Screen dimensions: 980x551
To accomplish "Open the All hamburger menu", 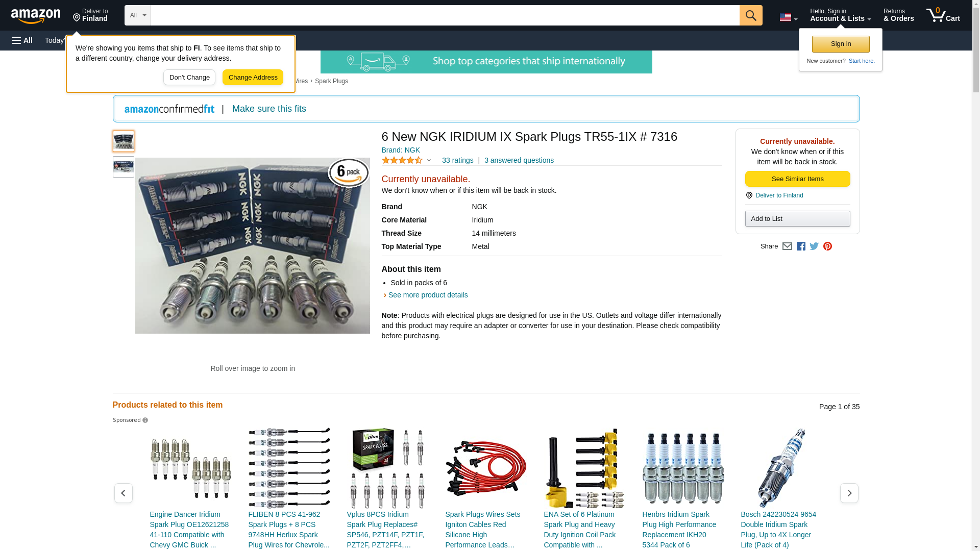I will 22,40.
